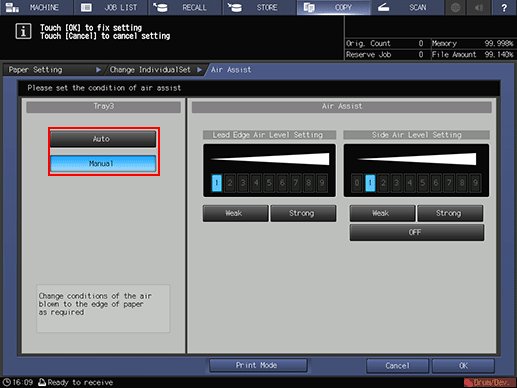The width and height of the screenshot is (517, 388).
Task: Set Side Air Level to 2
Action: [383, 183]
